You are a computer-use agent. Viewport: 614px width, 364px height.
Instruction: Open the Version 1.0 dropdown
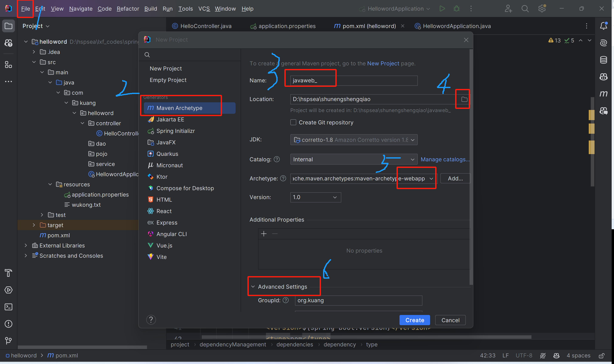pos(315,197)
